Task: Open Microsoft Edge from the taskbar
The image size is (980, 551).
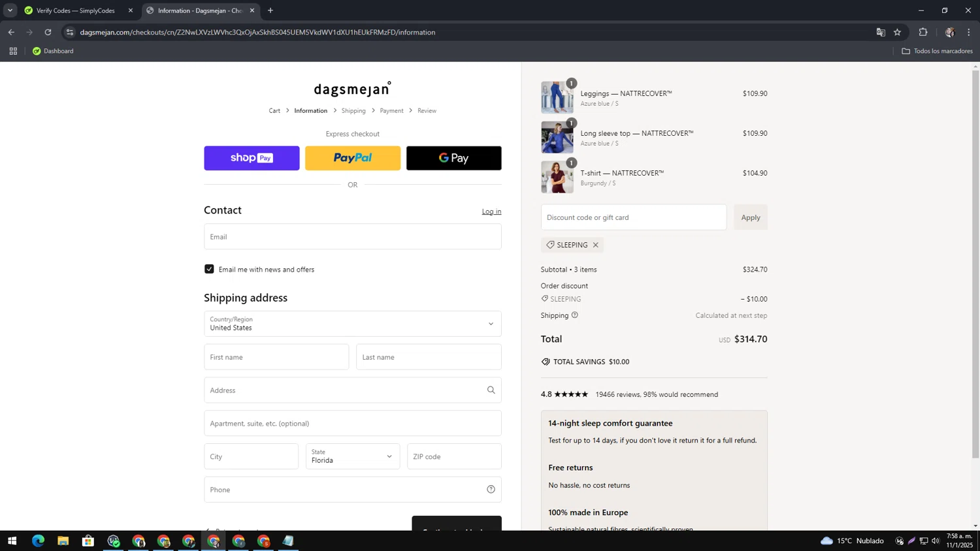Action: coord(38,541)
